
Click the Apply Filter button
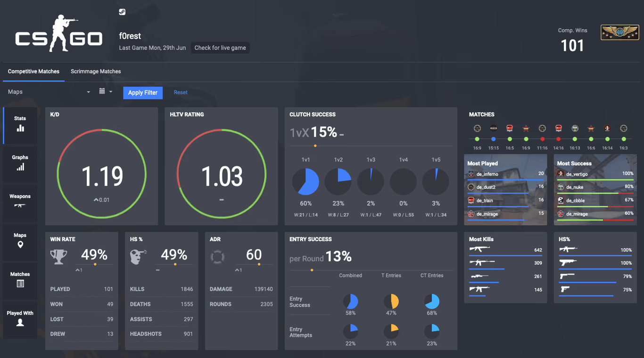pyautogui.click(x=143, y=93)
